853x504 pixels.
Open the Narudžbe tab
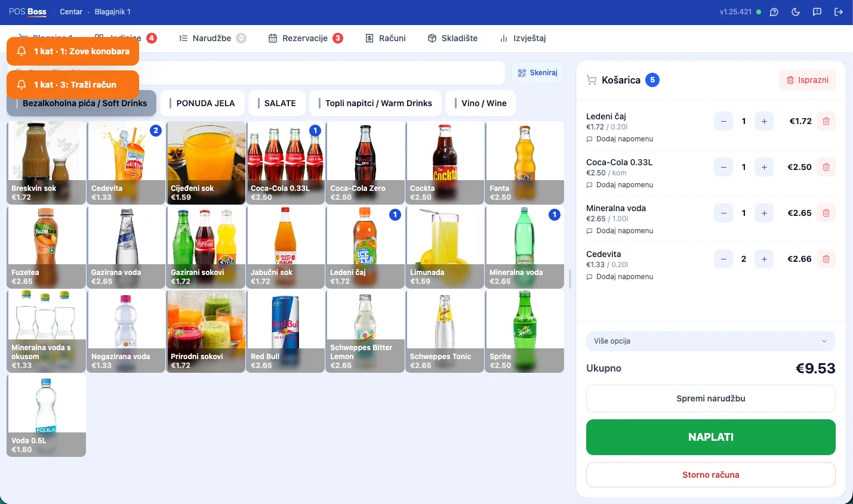tap(213, 38)
